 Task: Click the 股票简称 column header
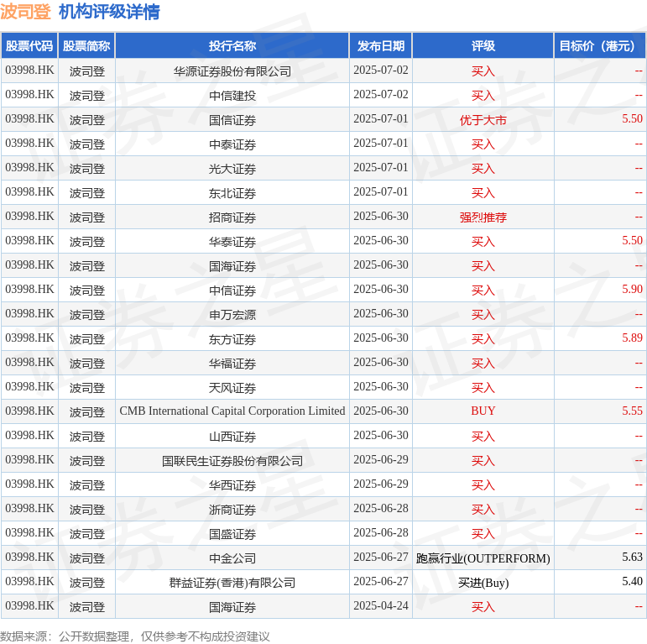click(86, 46)
